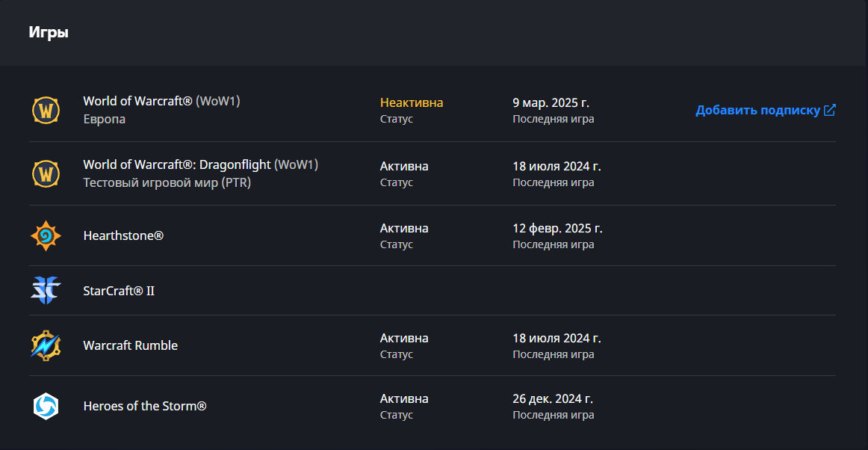Viewport: 868px width, 450px height.
Task: Click the Hearthstone® game name
Action: 123,235
